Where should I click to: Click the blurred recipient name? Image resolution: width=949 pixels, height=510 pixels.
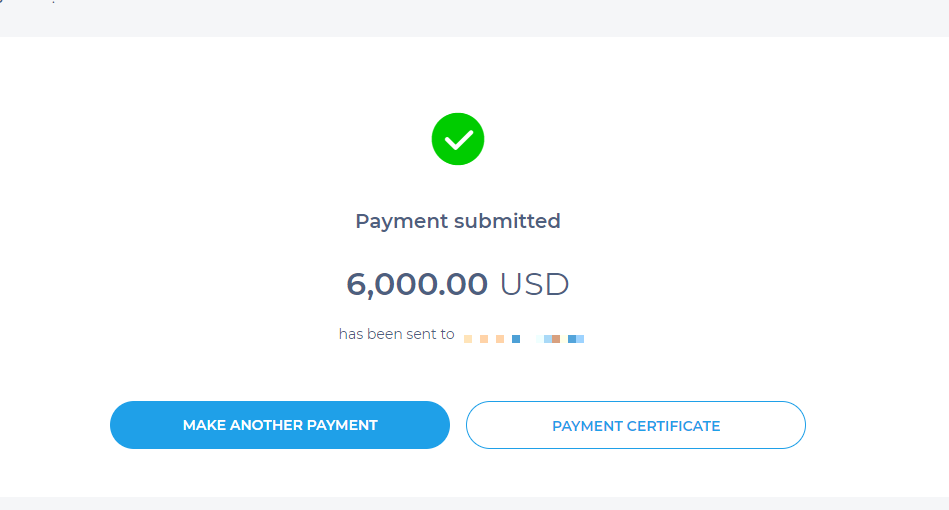(524, 339)
